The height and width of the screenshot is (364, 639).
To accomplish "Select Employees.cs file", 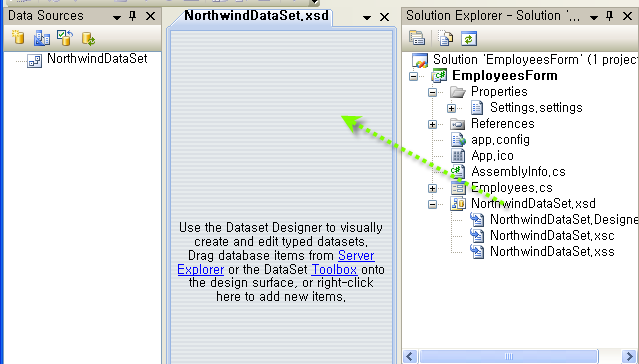I will [502, 188].
